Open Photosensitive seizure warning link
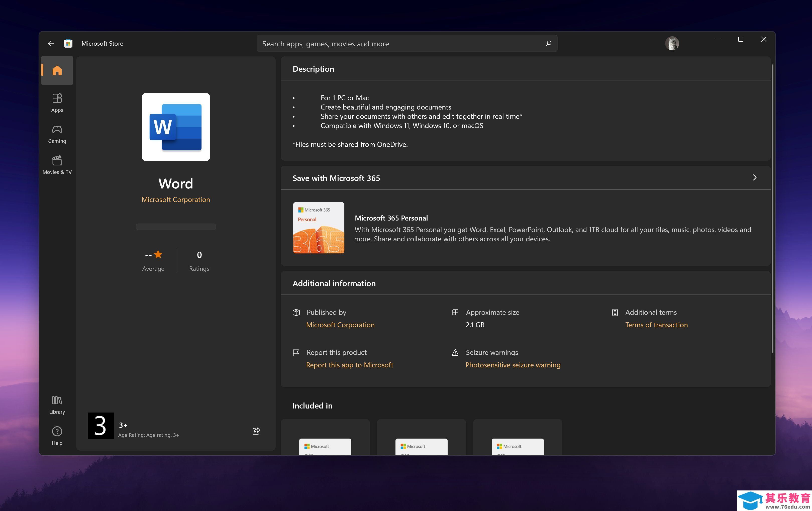This screenshot has height=511, width=812. (513, 365)
